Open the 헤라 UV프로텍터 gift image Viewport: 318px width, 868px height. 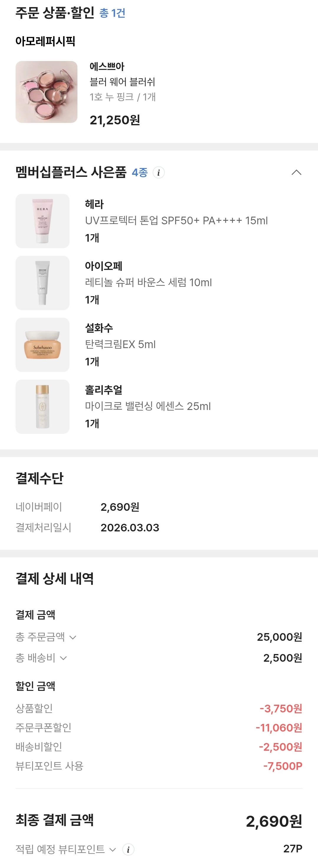click(42, 221)
